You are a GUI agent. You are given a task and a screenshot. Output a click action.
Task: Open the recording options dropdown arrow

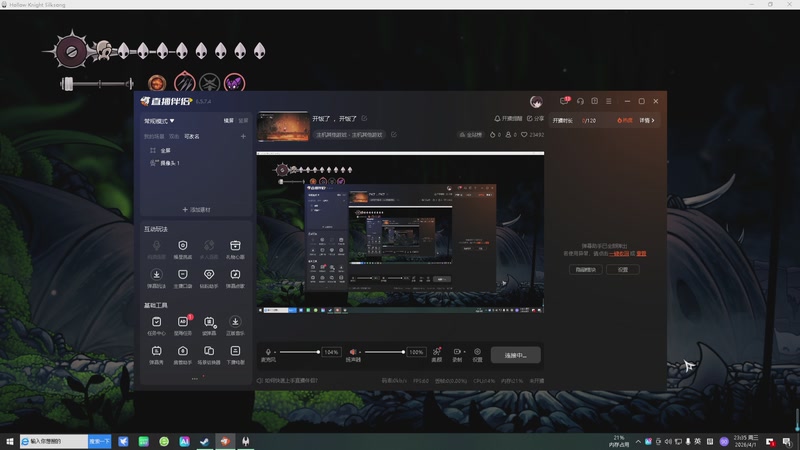click(464, 352)
